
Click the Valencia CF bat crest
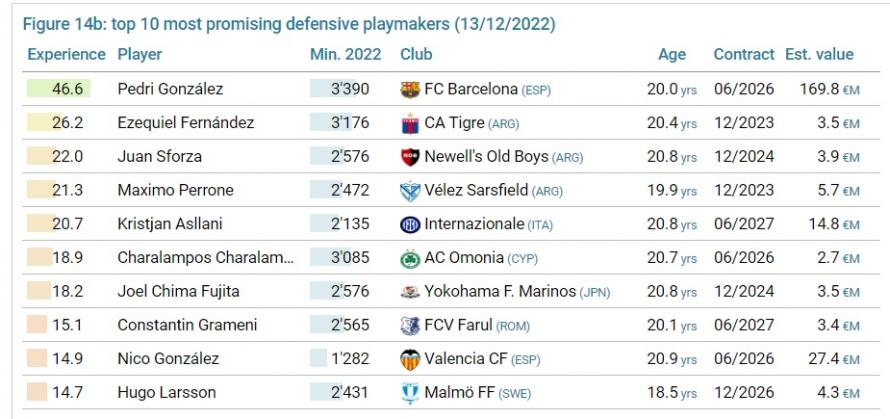410,359
